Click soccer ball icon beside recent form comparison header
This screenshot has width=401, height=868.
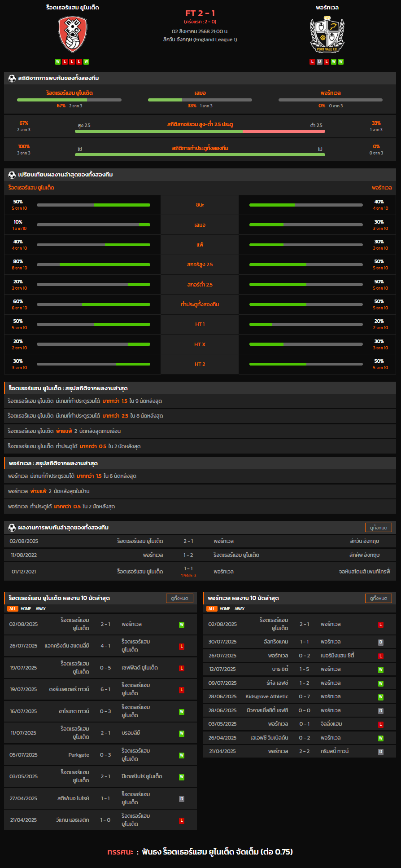coord(12,175)
